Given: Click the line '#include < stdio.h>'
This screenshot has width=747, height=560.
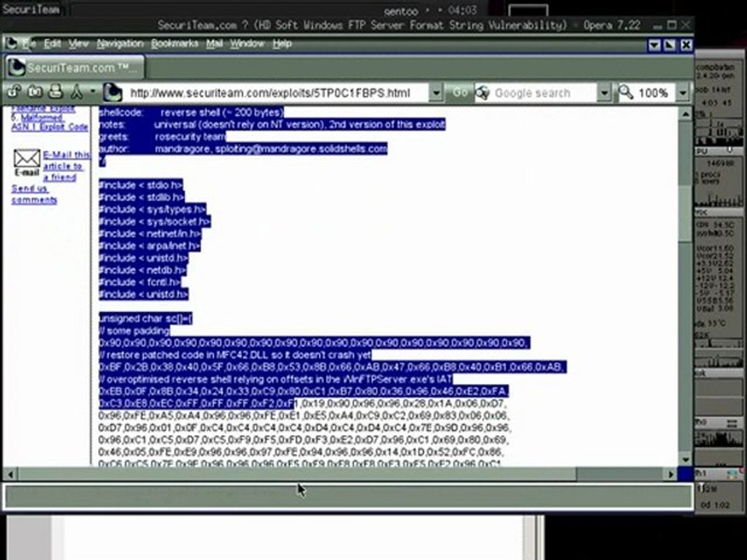Looking at the screenshot, I should [x=141, y=185].
